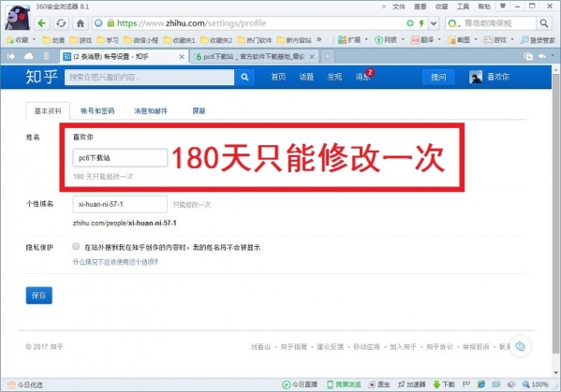Viewport: 561px width, 392px height.
Task: Show more bookmarks with the chevron expander
Action: 318,39
